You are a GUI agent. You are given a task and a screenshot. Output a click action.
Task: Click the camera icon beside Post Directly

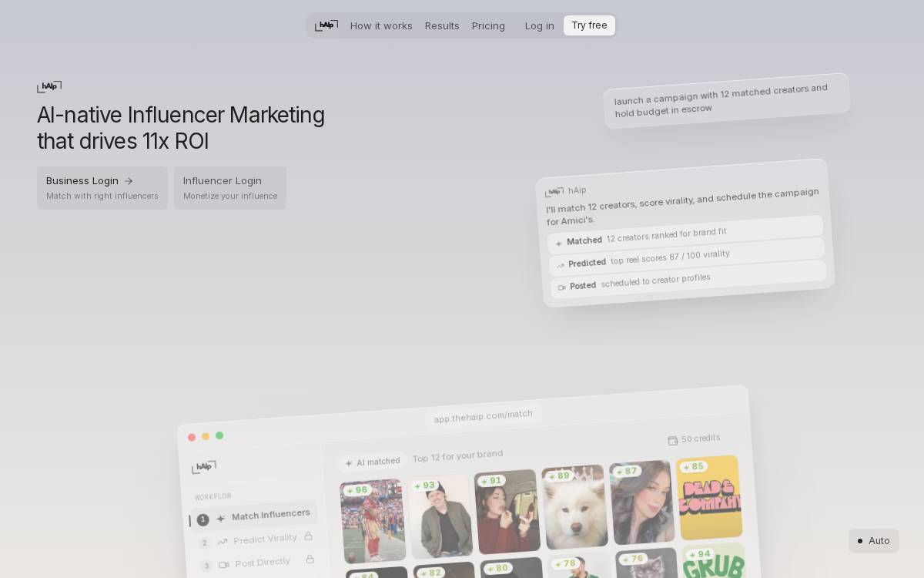coord(224,565)
